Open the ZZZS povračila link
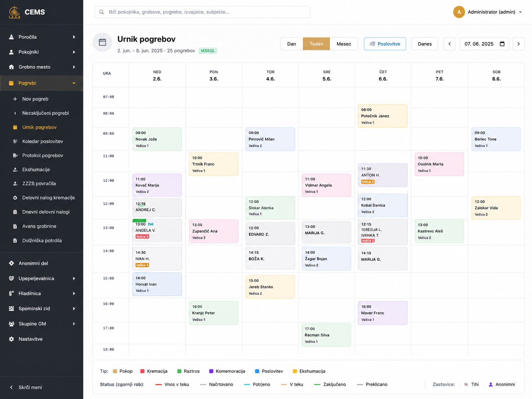The width and height of the screenshot is (532, 399). (x=39, y=184)
